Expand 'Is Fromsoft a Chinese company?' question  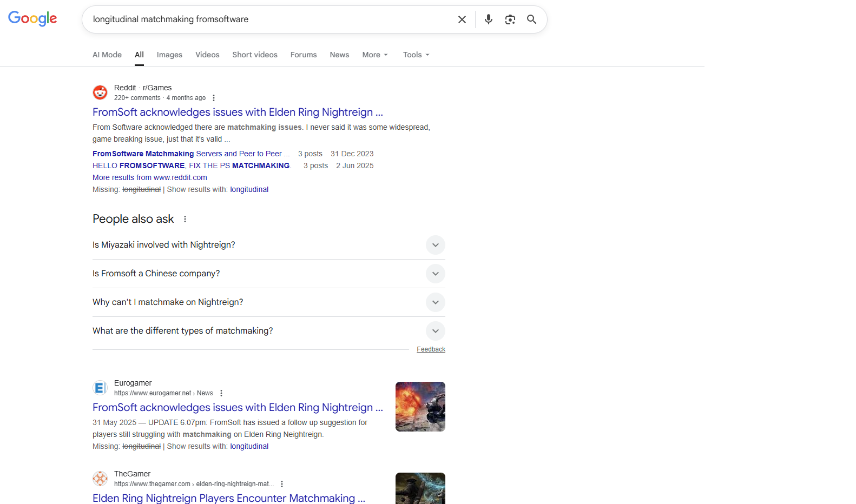pyautogui.click(x=269, y=274)
